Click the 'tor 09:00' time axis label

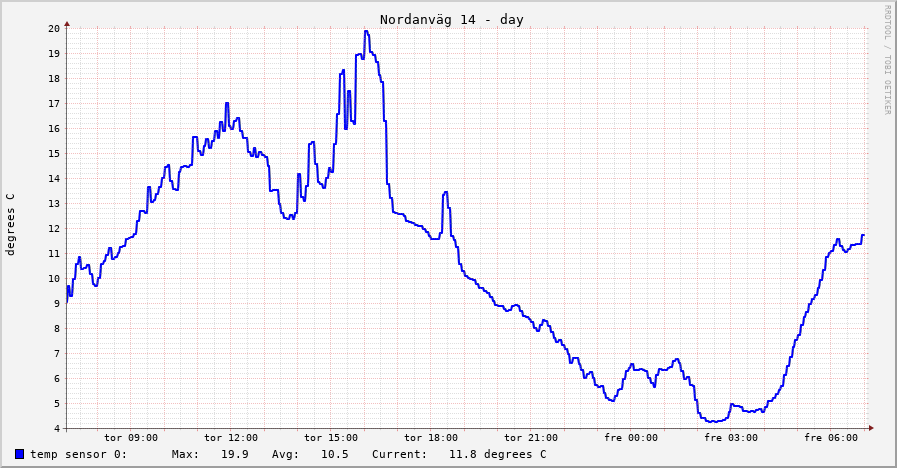131,438
